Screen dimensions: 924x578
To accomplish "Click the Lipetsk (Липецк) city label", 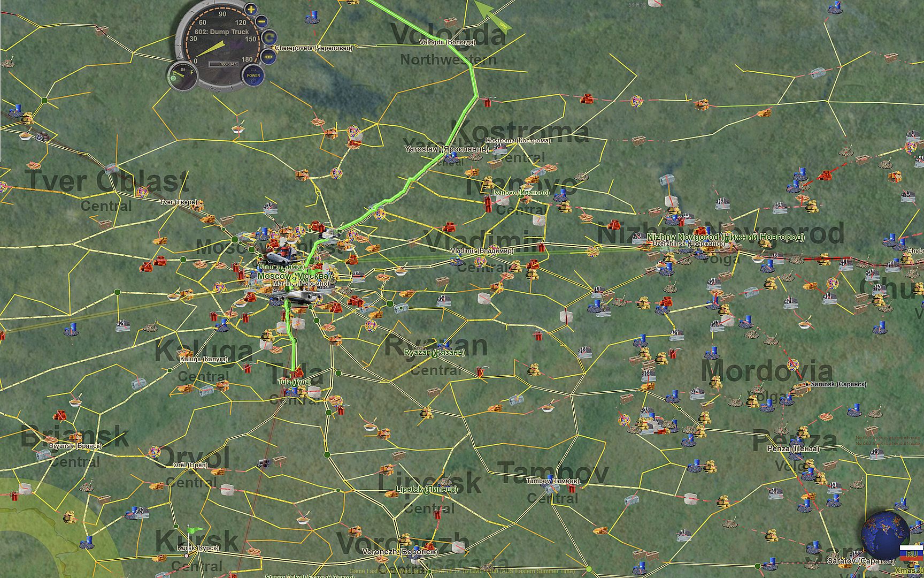I will coord(427,489).
